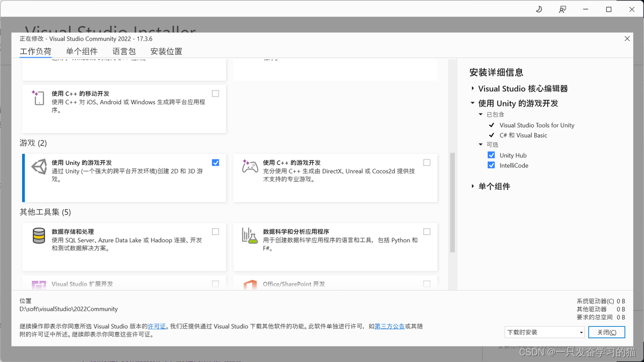Open the 许可证 license link
644x362 pixels.
(x=157, y=326)
